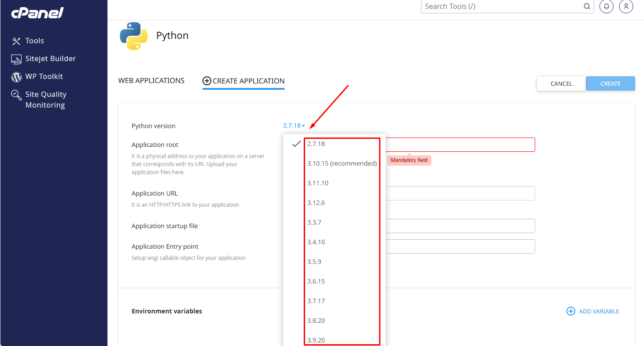Choose Python version 3.9.20
Screen dimensions: 644x346
(316, 340)
